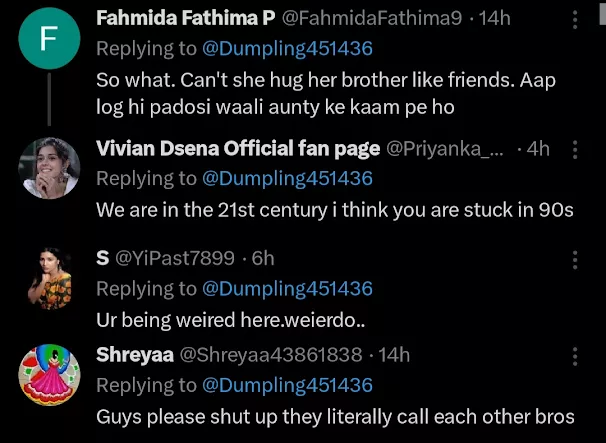Open more options on Vivian Dsena fan page reply
The height and width of the screenshot is (443, 606).
click(x=574, y=149)
